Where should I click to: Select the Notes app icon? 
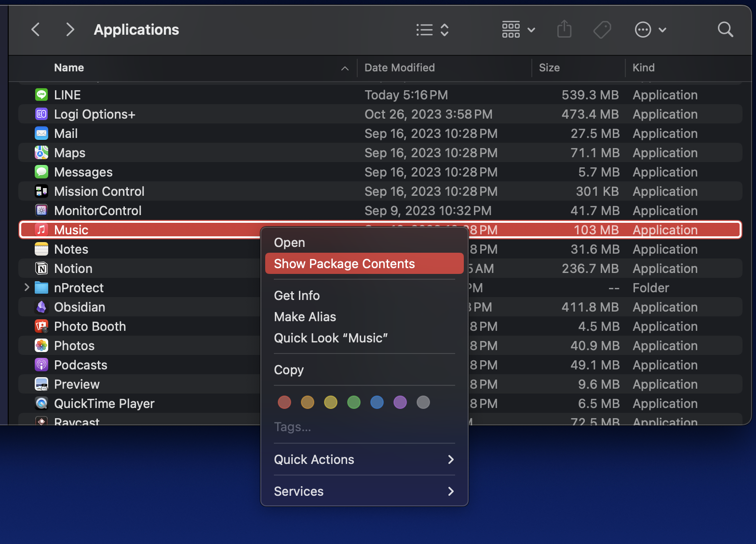pos(41,249)
